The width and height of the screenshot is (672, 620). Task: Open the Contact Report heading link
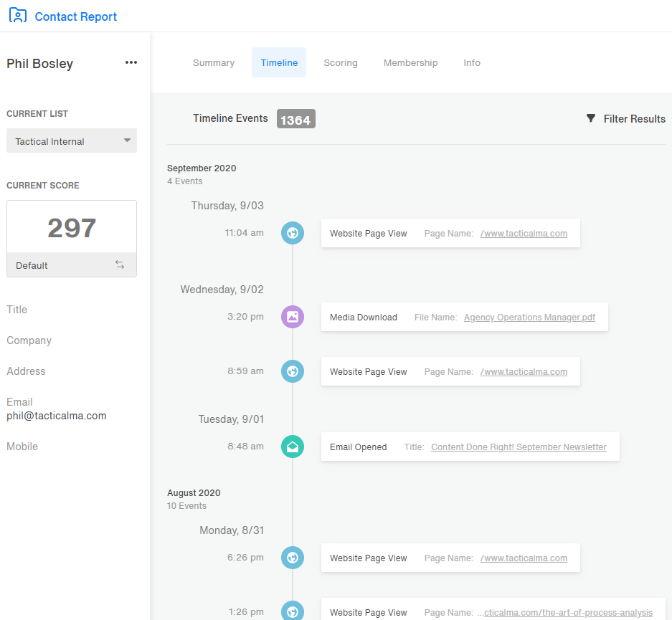tap(75, 16)
